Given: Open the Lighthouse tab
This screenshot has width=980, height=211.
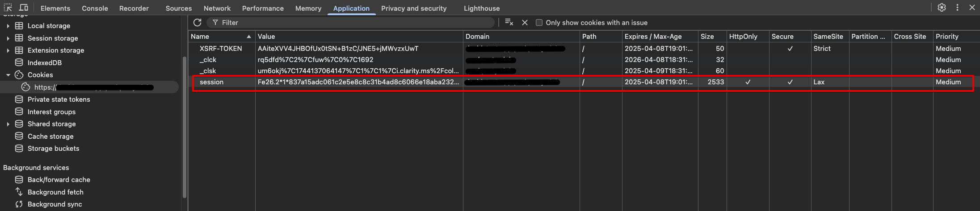Looking at the screenshot, I should [482, 8].
